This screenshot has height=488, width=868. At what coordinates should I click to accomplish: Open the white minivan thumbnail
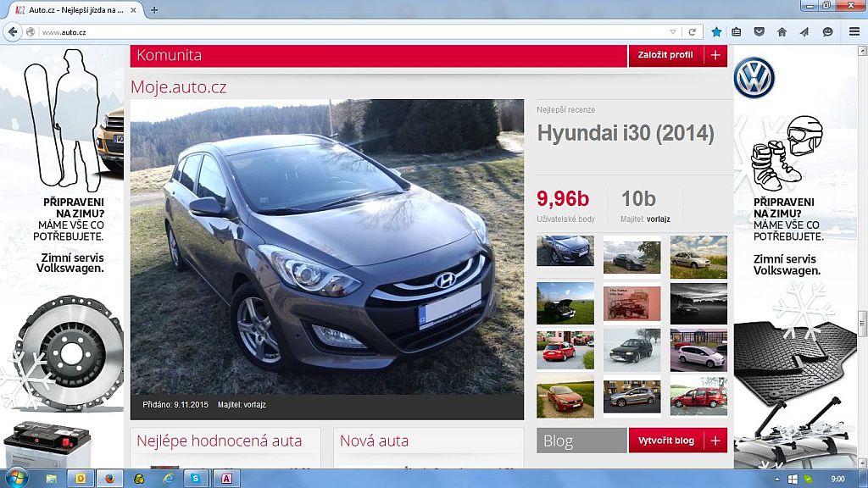click(698, 350)
